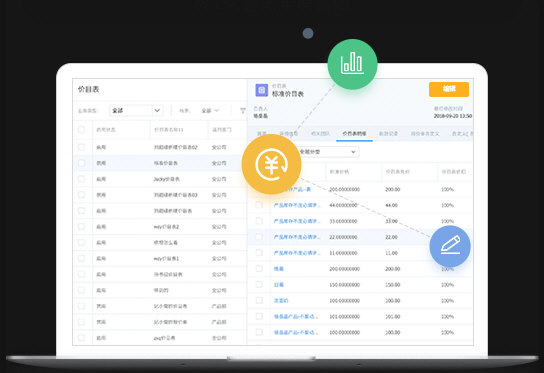The image size is (544, 373).
Task: Click the 150.0000000 standard price cell
Action: [x=345, y=285]
